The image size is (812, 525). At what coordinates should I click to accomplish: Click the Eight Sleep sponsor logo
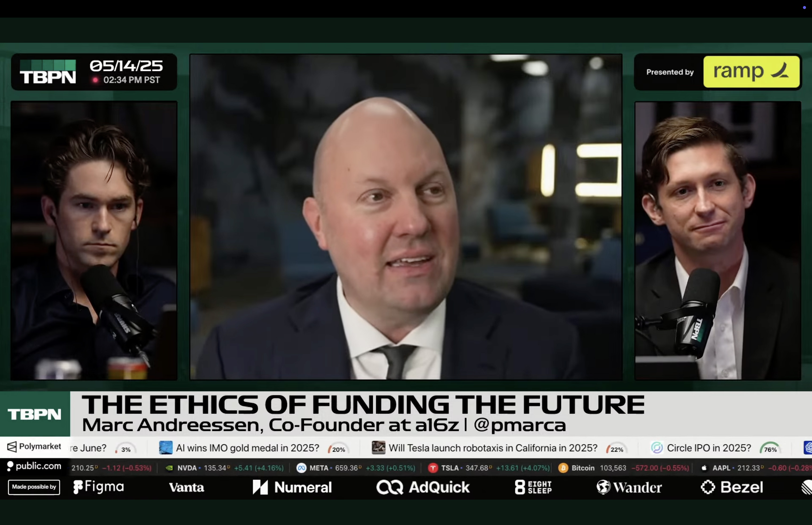533,487
